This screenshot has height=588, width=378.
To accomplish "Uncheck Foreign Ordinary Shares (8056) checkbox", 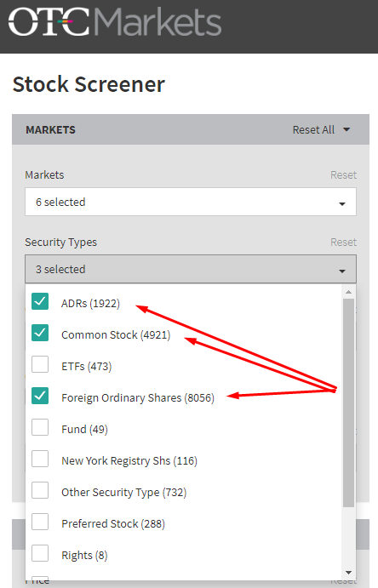I will pyautogui.click(x=40, y=396).
